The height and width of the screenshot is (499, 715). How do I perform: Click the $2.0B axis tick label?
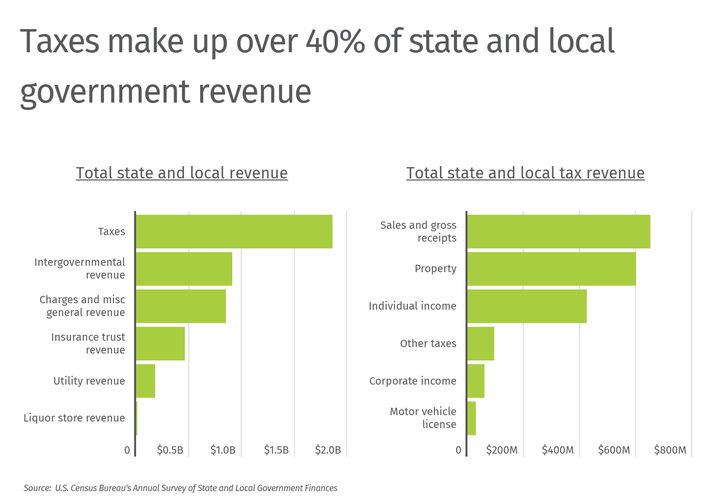tap(329, 451)
